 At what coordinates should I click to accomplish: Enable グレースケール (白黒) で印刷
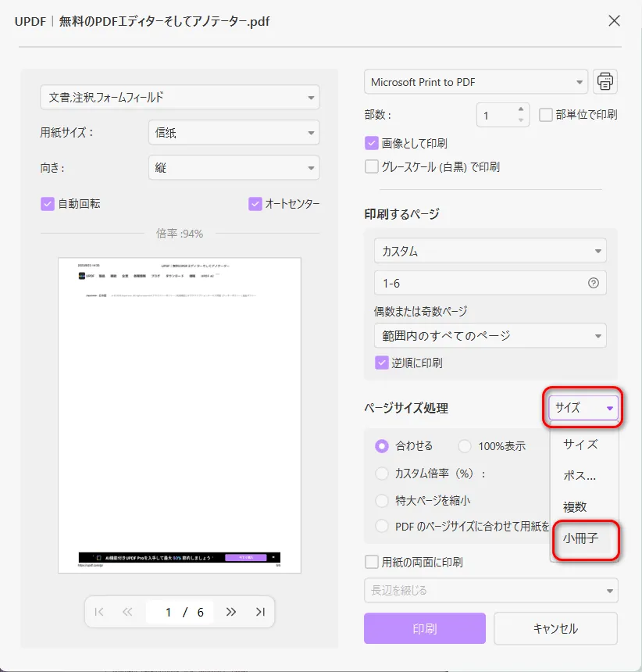tap(371, 166)
